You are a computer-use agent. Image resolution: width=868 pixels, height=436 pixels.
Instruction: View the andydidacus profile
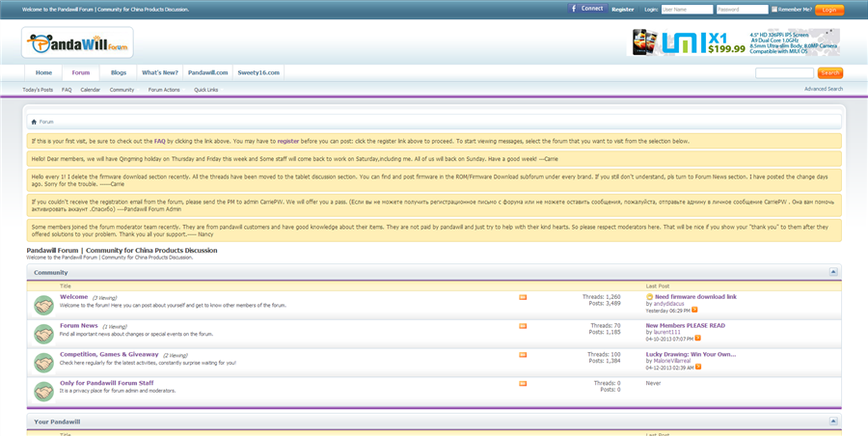668,304
